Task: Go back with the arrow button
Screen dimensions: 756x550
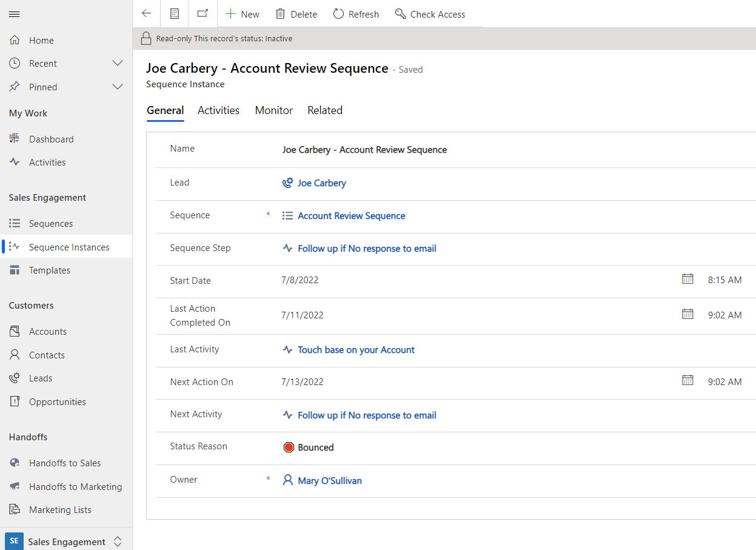Action: coord(146,13)
